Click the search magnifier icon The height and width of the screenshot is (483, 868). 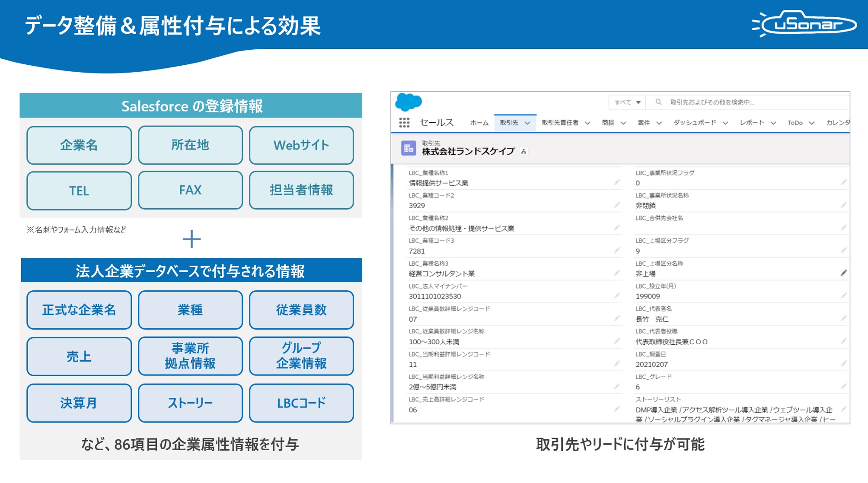[658, 102]
